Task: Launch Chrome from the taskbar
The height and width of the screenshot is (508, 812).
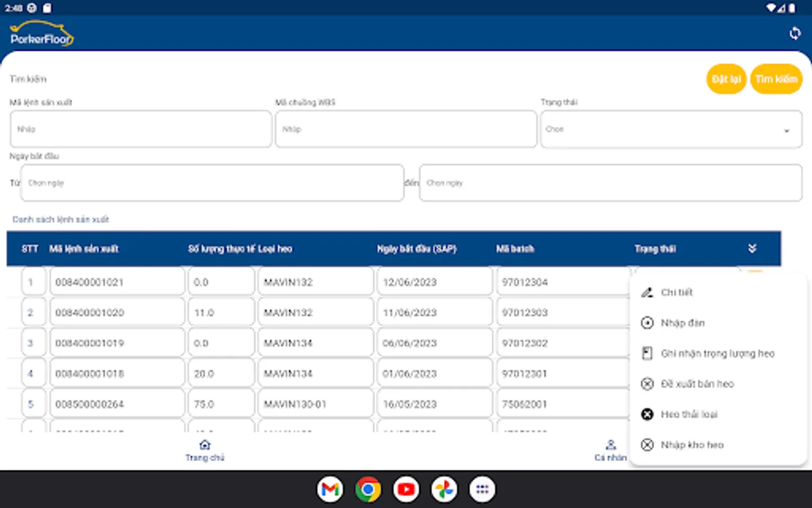Action: click(x=368, y=489)
